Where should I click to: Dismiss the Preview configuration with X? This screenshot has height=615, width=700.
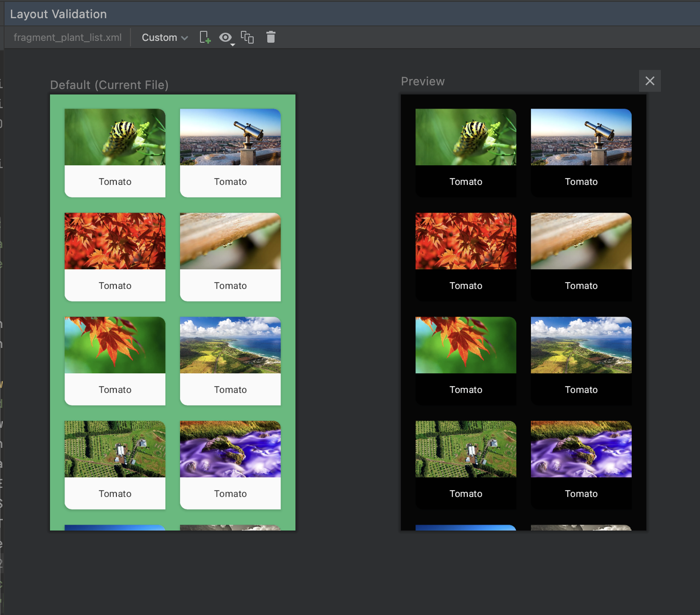[x=650, y=81]
